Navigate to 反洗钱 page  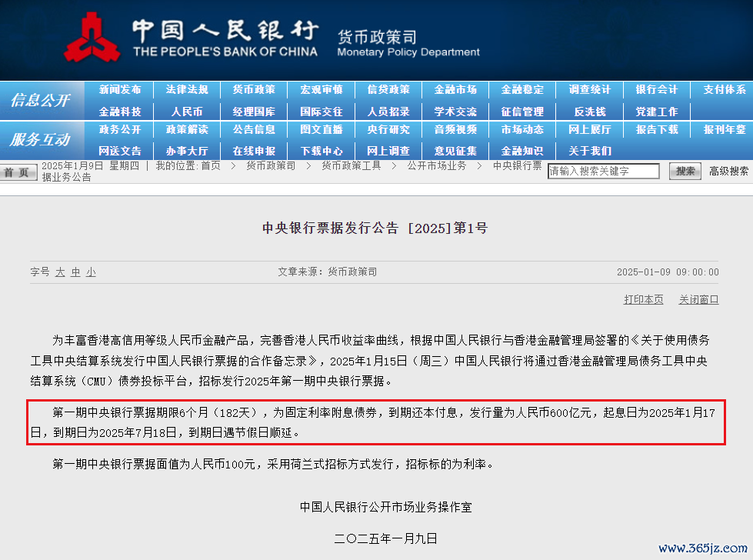(590, 112)
